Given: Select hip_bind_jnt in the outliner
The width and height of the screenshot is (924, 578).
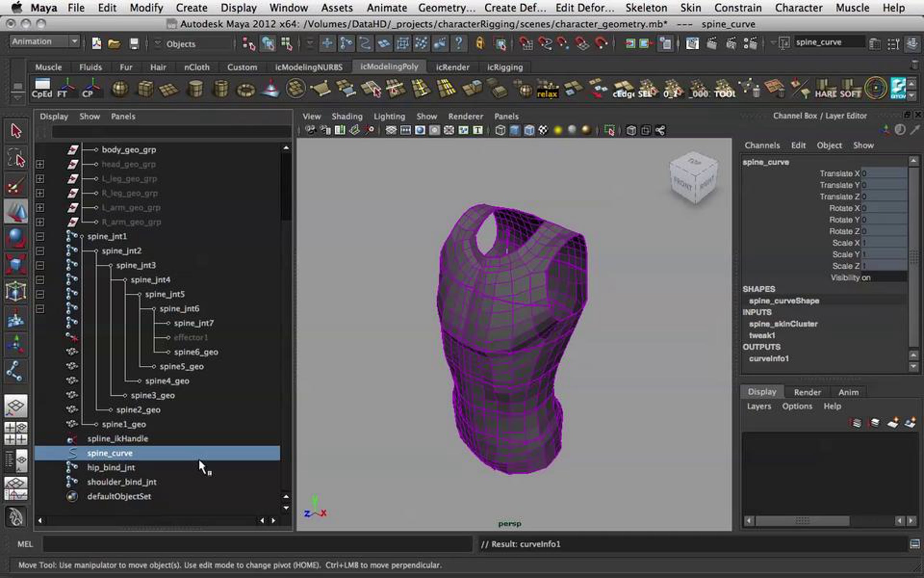Looking at the screenshot, I should click(x=111, y=468).
